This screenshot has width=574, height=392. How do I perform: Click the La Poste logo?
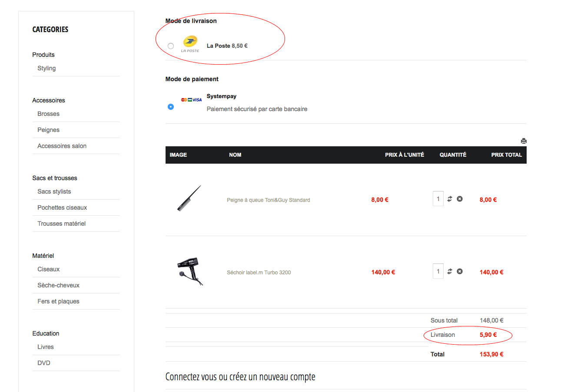(190, 44)
